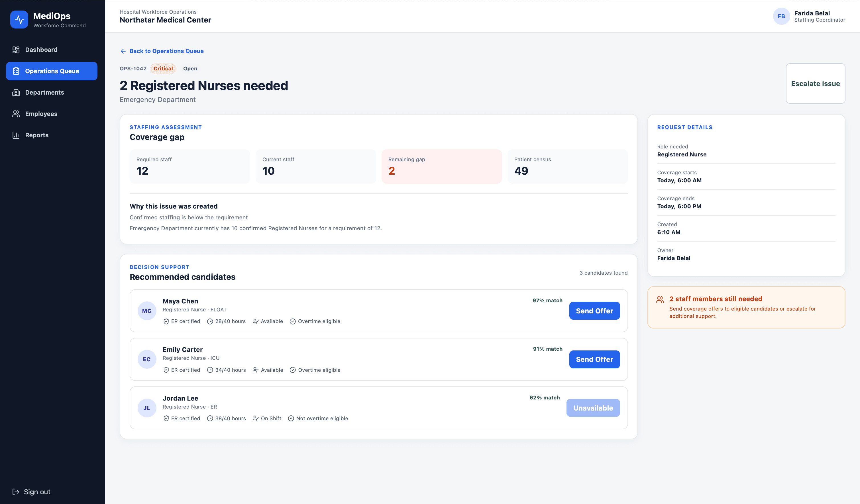
Task: Click Emily Carter's EC avatar
Action: tap(147, 359)
